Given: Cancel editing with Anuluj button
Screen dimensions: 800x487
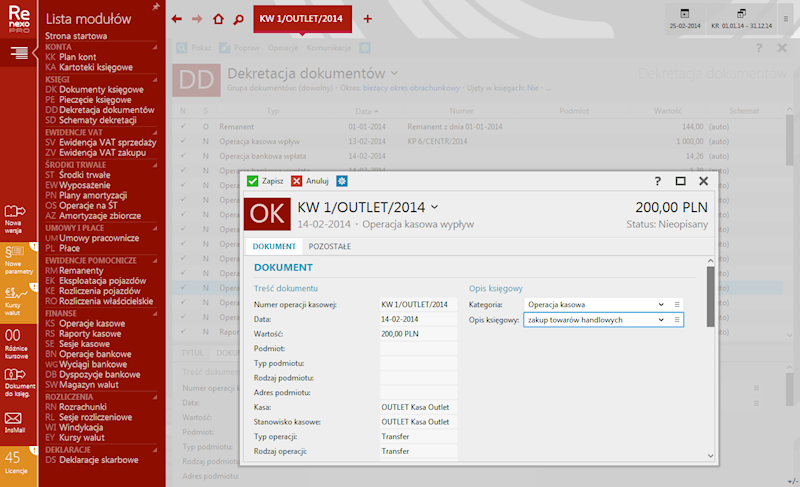Looking at the screenshot, I should click(x=310, y=181).
